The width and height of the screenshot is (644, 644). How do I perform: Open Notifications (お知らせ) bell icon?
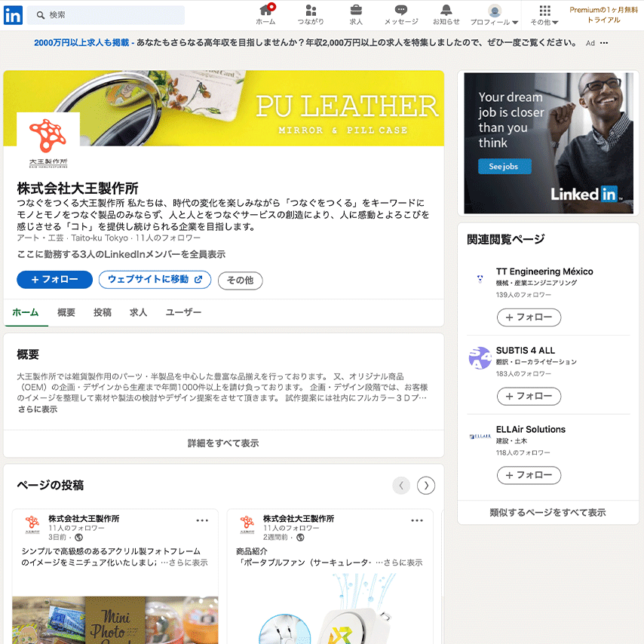(446, 14)
